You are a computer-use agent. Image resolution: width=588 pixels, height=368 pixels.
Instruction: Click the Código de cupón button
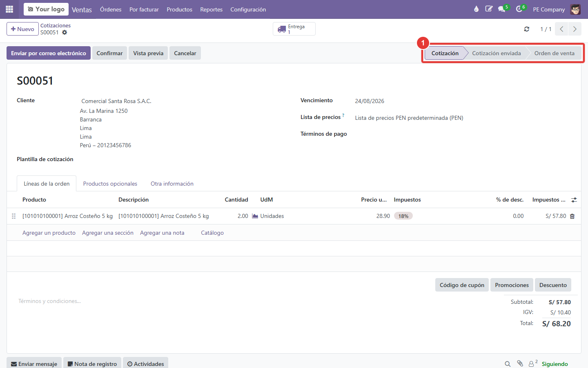[x=462, y=285]
